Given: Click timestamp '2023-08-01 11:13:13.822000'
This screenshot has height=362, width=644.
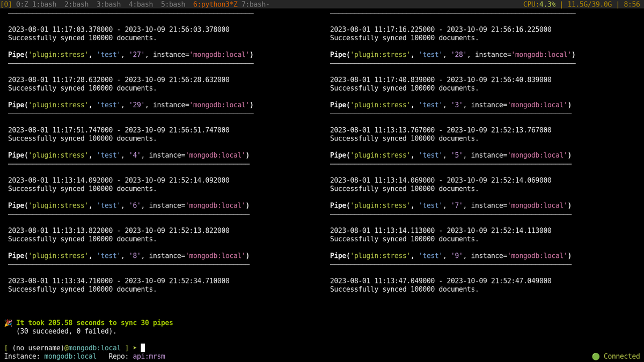Looking at the screenshot, I should click(60, 231).
